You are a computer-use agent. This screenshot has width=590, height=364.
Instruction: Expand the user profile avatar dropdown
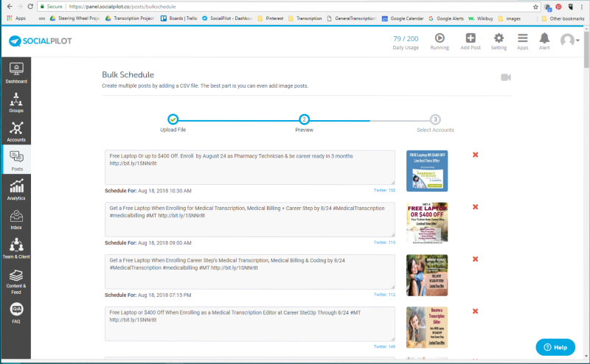[x=569, y=41]
